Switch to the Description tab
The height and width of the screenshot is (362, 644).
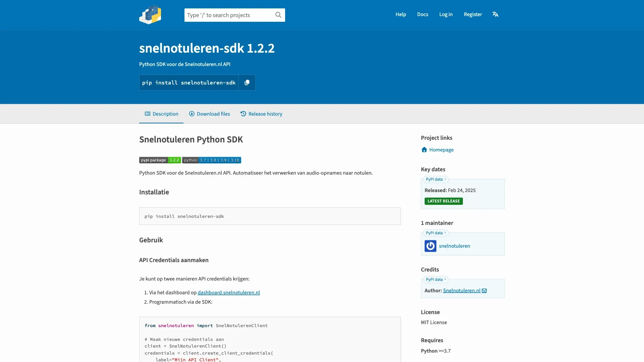pos(161,114)
